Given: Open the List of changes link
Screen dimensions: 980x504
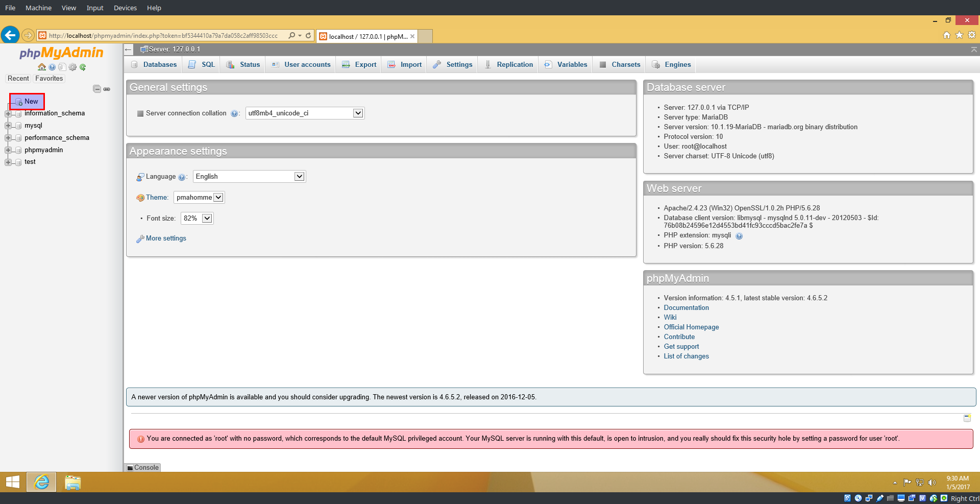Looking at the screenshot, I should [x=686, y=356].
